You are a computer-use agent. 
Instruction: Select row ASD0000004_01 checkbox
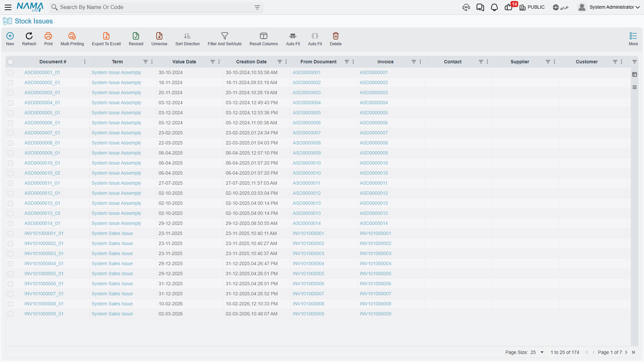(x=10, y=103)
